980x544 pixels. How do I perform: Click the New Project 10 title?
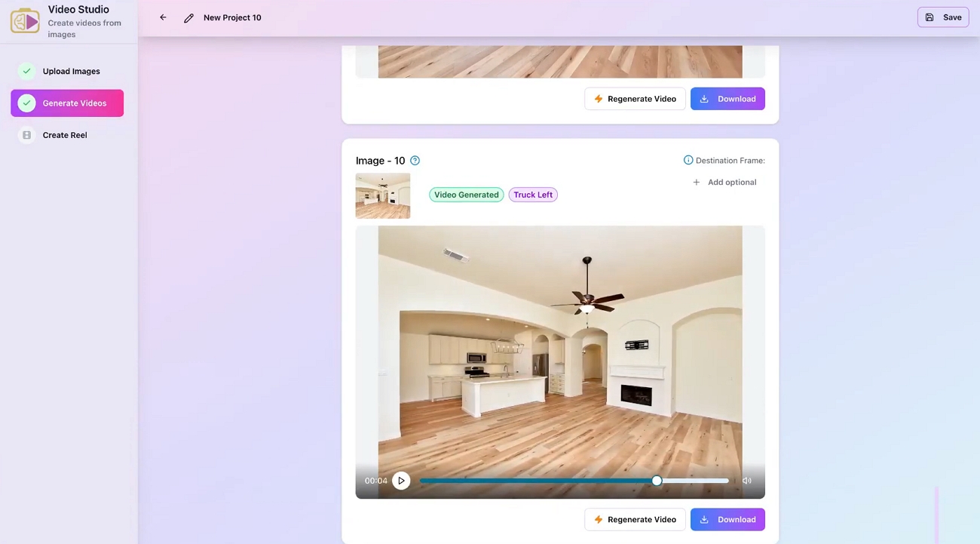232,17
